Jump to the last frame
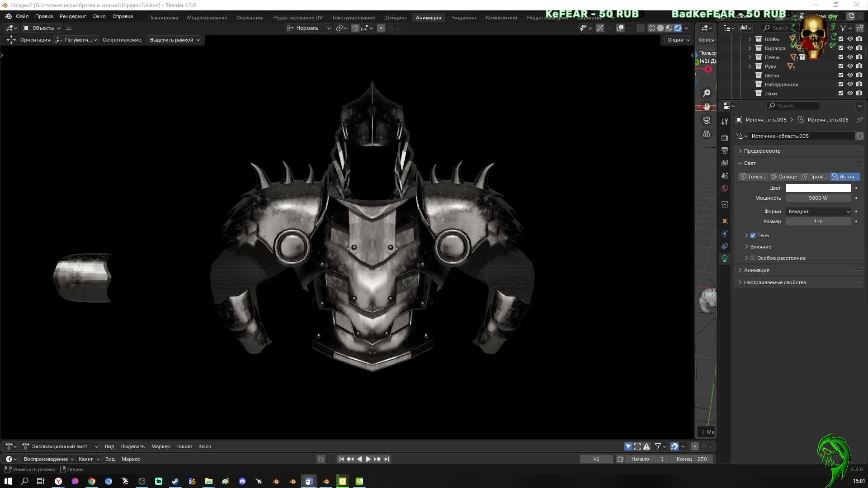 (387, 459)
